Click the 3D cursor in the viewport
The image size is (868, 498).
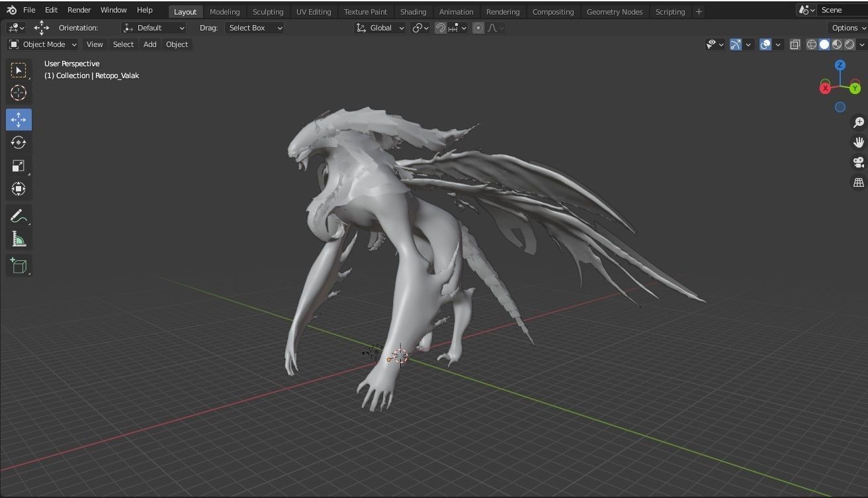pos(400,356)
